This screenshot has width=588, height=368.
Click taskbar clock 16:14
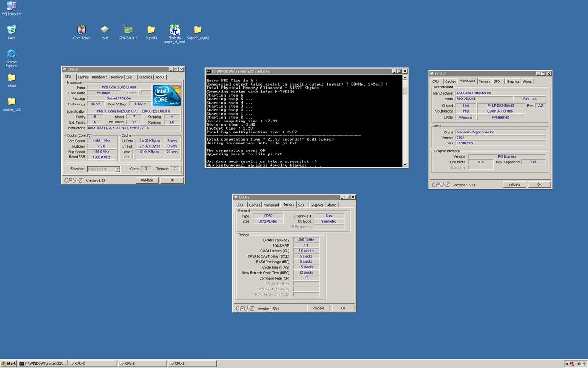(x=581, y=363)
